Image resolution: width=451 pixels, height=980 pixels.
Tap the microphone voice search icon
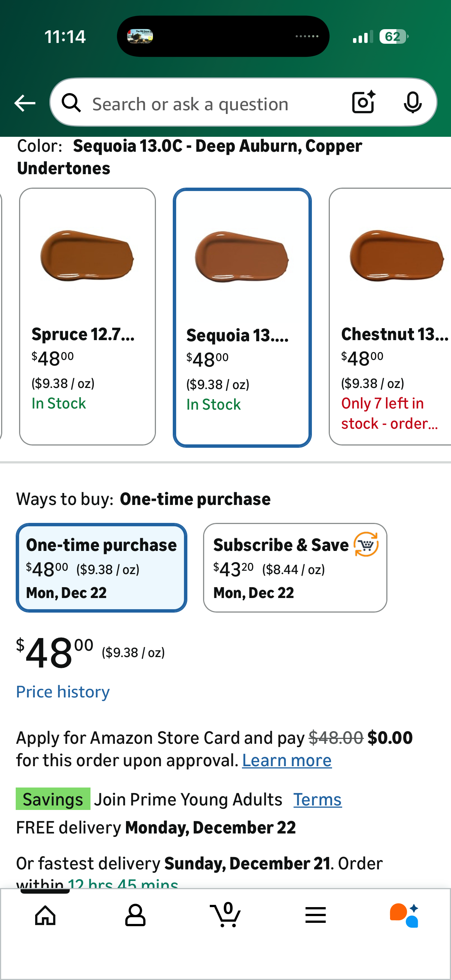click(x=412, y=102)
